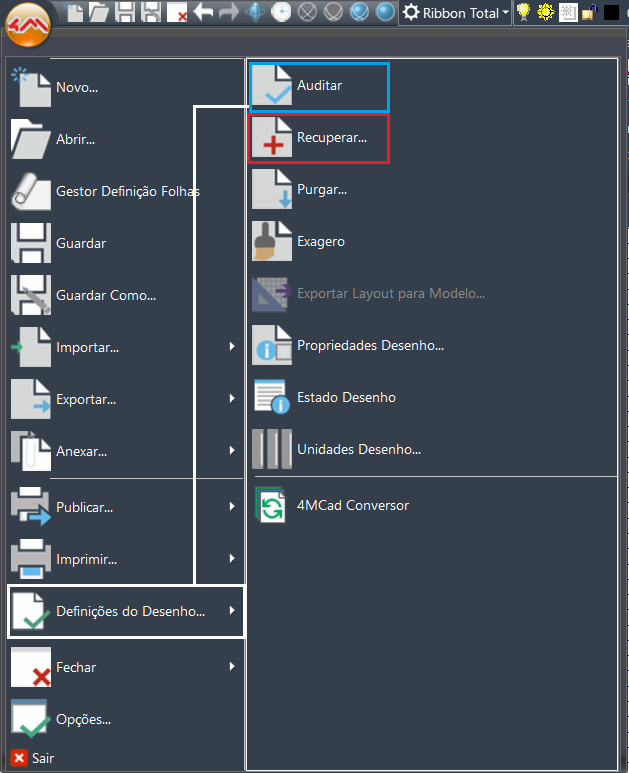Click the Publicar printer icon with blue arrow
Viewport: 629px width, 773px height.
[x=31, y=506]
